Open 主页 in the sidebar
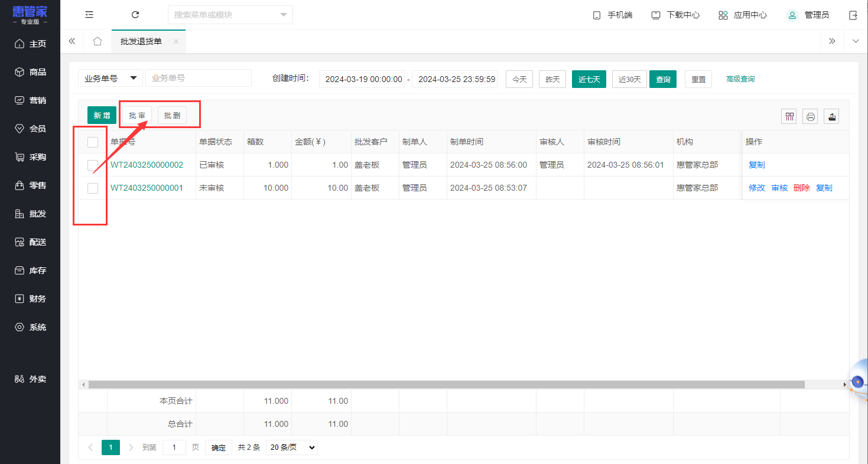Viewport: 868px width, 464px height. 30,44
